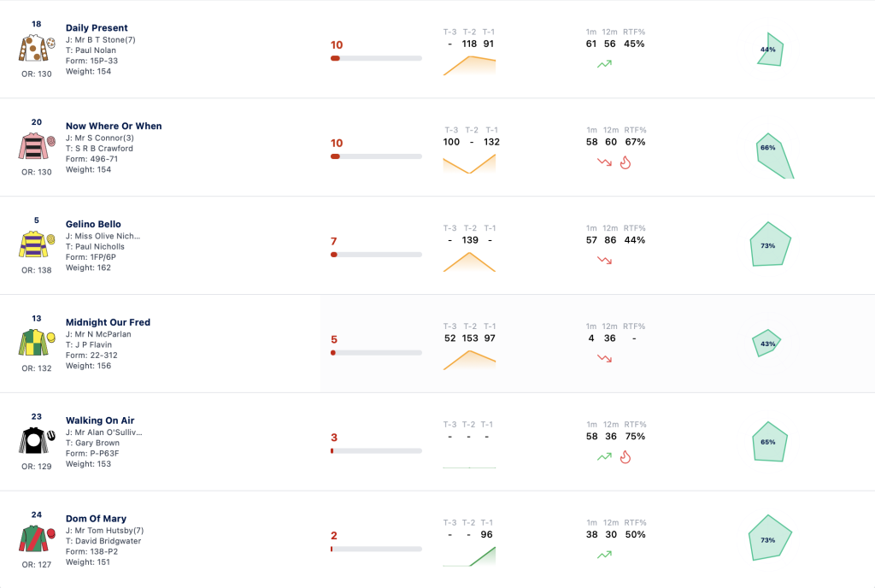This screenshot has height=588, width=875.
Task: Click the green T-1 96 trend chart for Dom Of Mary
Action: point(469,556)
